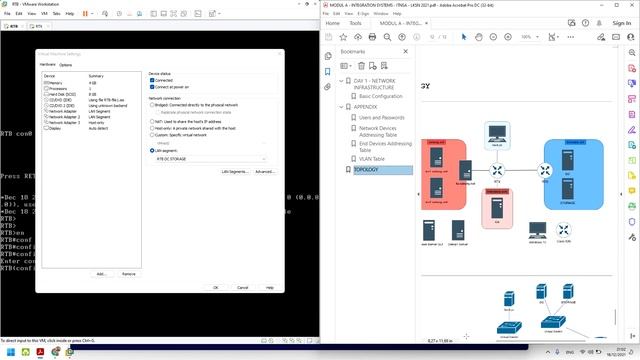The image size is (640, 360).
Task: Select the Host-only network option
Action: pos(152,128)
